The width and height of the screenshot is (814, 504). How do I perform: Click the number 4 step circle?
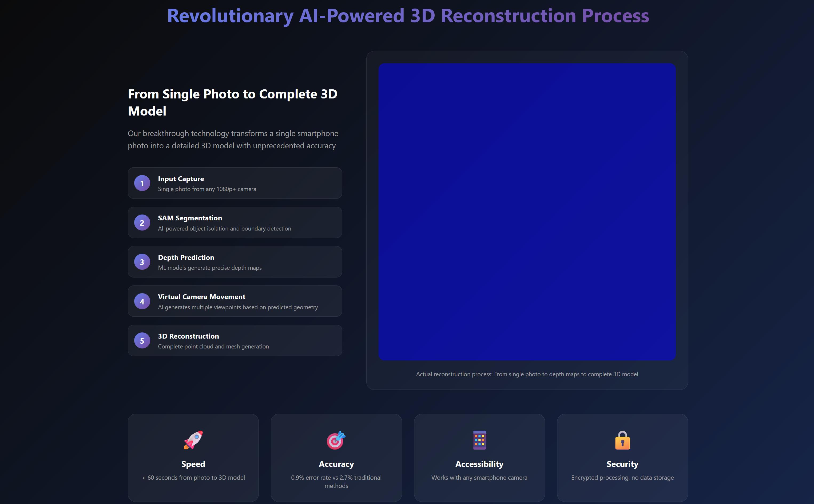142,301
